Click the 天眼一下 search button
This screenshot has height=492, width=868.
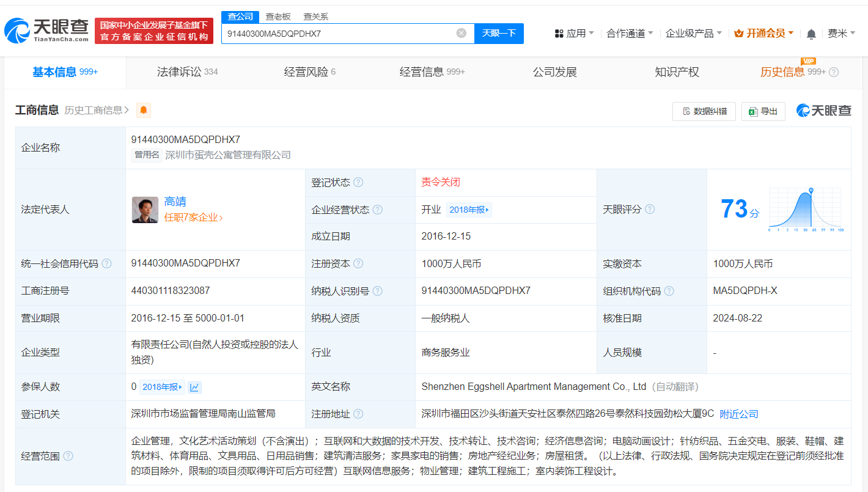(499, 33)
